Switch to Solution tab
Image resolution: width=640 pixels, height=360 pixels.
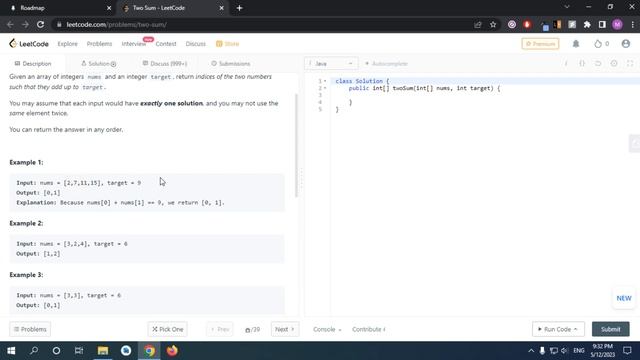tap(98, 64)
